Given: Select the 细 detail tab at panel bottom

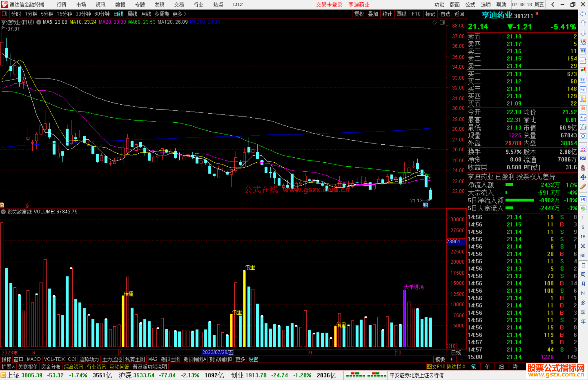Looking at the screenshot, I should [x=501, y=367].
